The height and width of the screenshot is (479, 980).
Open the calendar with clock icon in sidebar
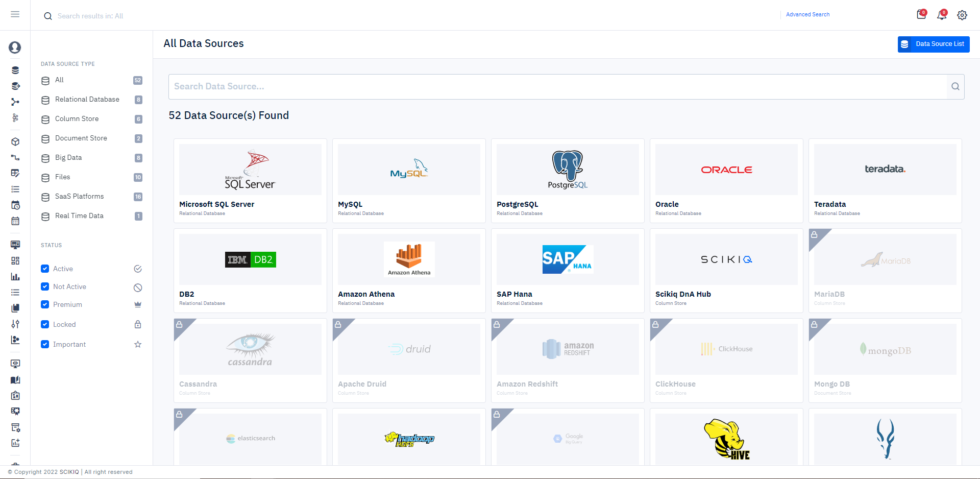click(15, 205)
